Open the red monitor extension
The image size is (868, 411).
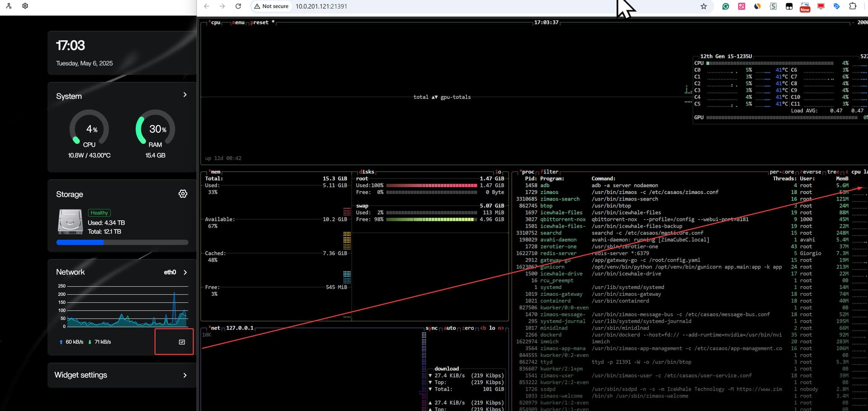821,6
